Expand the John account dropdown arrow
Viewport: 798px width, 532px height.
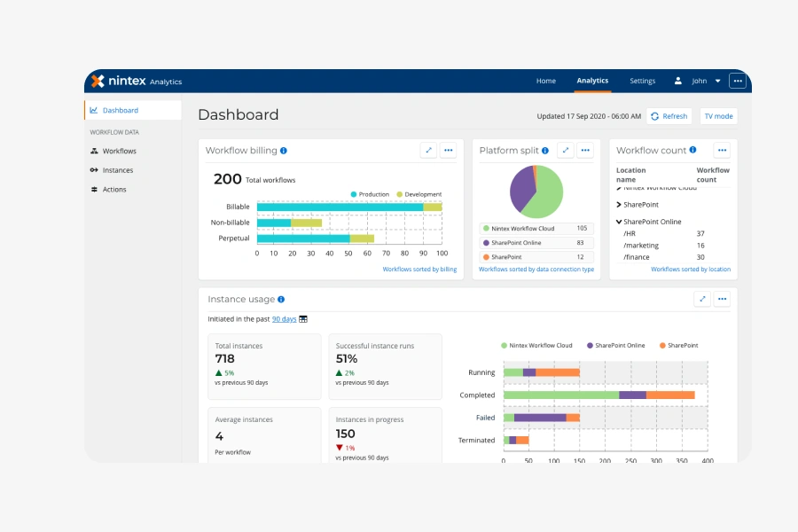717,81
